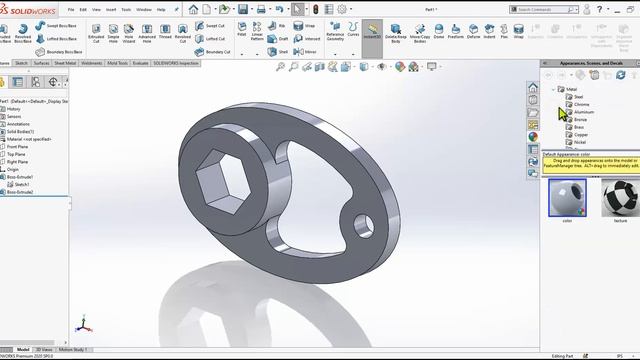Select the Freeform tool
This screenshot has width=640, height=360.
(456, 31)
